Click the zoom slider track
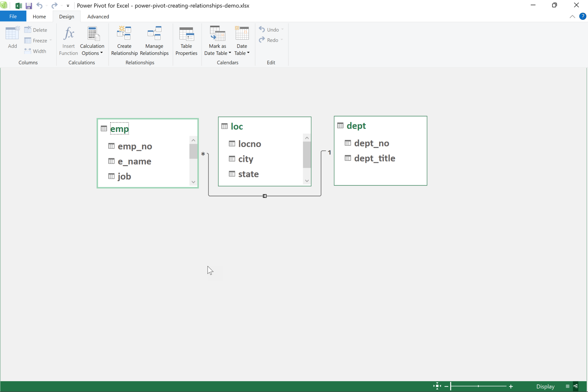This screenshot has height=392, width=588. coord(488,386)
